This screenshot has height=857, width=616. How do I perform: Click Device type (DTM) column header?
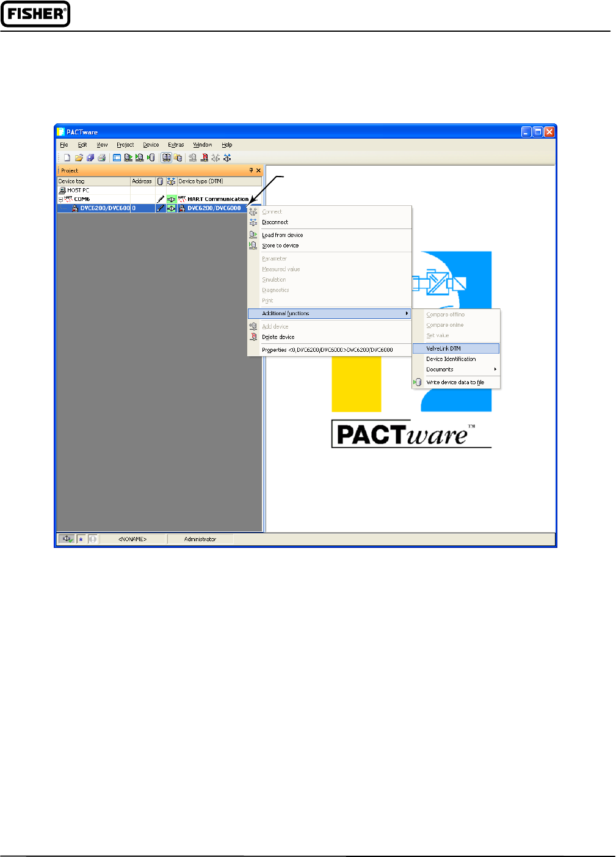pos(219,181)
